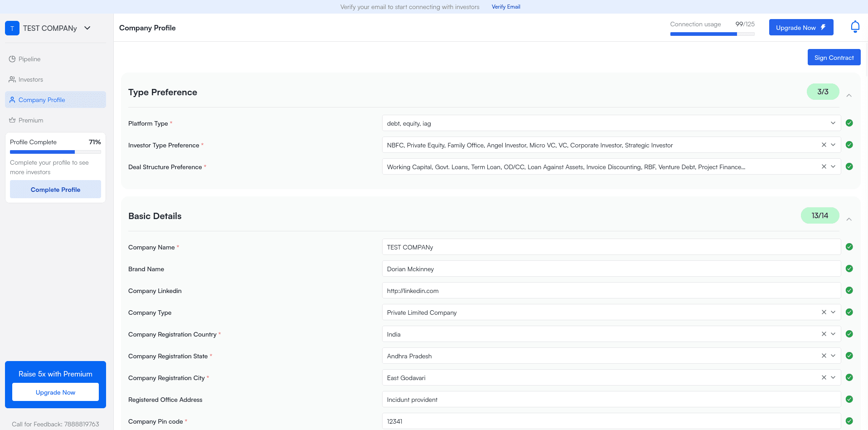868x430 pixels.
Task: Click the 71% profile completion value
Action: tap(95, 142)
